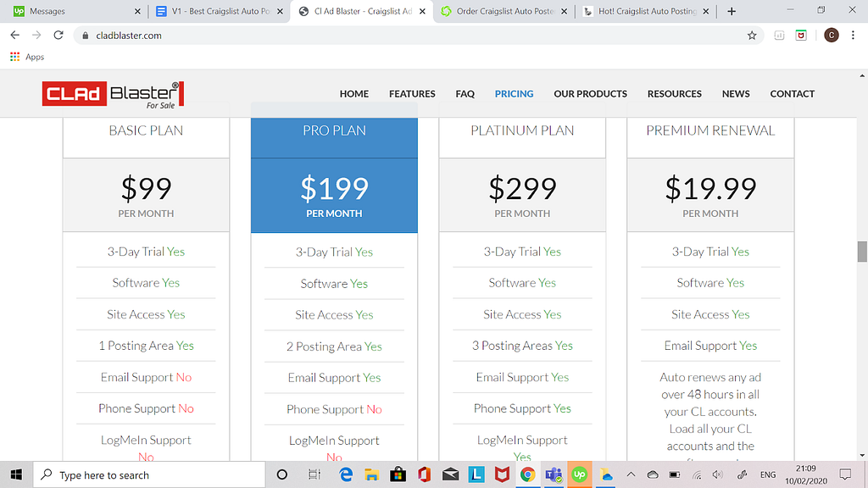Open the Action Center notifications
Screen dimensions: 868x488
[845, 474]
